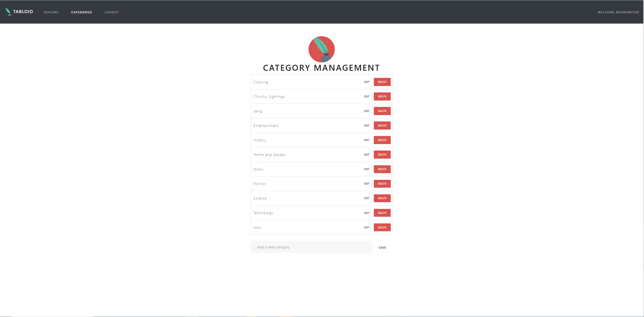Delete the 'dang' category

[x=381, y=111]
